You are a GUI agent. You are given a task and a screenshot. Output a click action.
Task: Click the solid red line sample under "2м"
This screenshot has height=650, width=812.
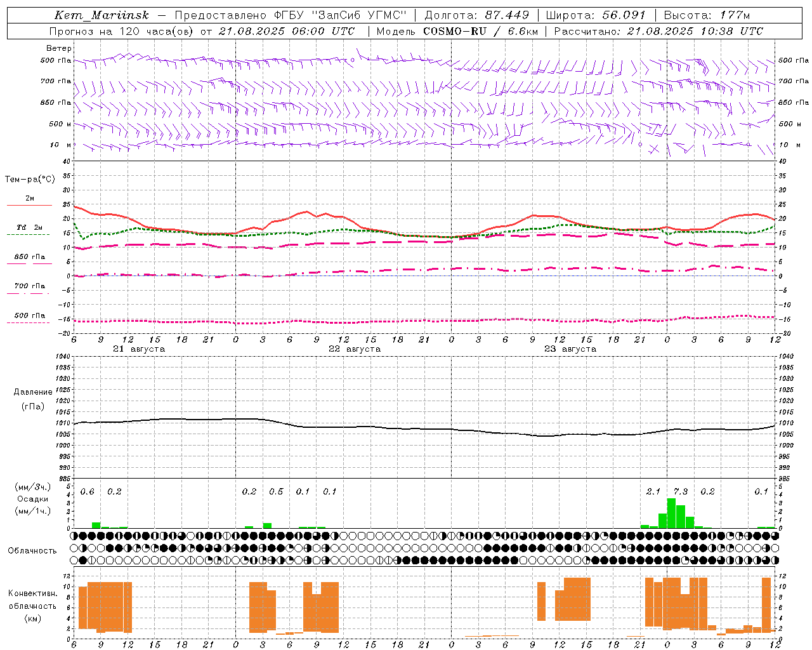[29, 206]
